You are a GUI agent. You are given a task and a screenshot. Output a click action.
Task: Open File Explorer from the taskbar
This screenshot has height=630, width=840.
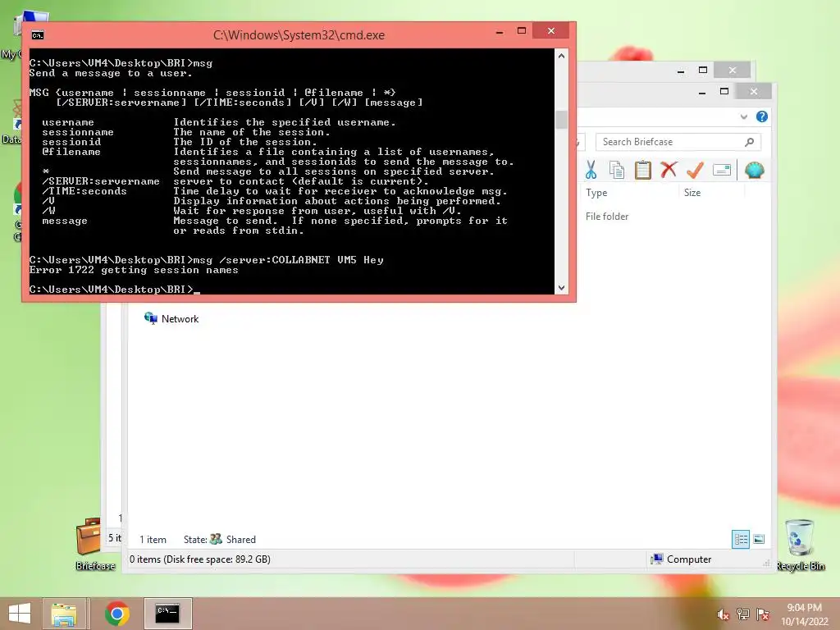(x=64, y=614)
